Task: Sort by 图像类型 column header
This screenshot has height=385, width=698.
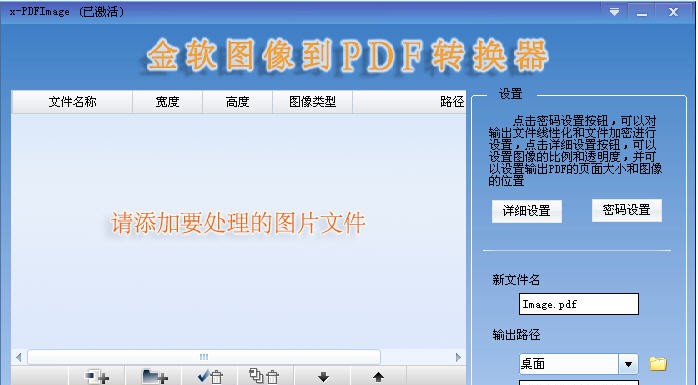Action: tap(312, 102)
